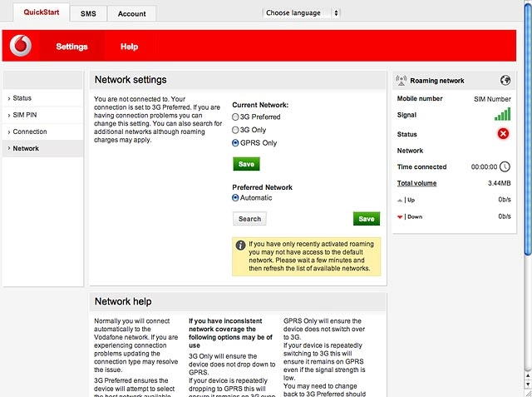This screenshot has width=532, height=397.
Task: Expand the Connection sidebar item
Action: point(42,132)
